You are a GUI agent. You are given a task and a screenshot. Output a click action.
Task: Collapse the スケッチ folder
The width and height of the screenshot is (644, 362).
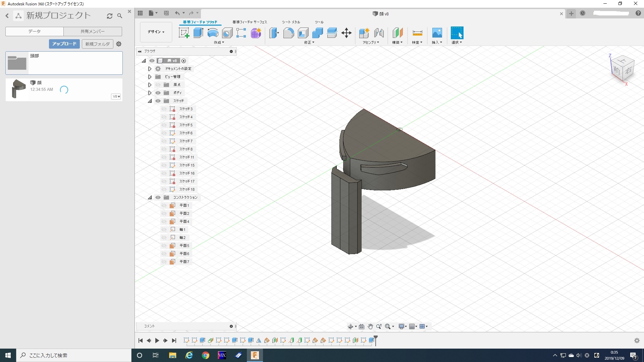[150, 101]
